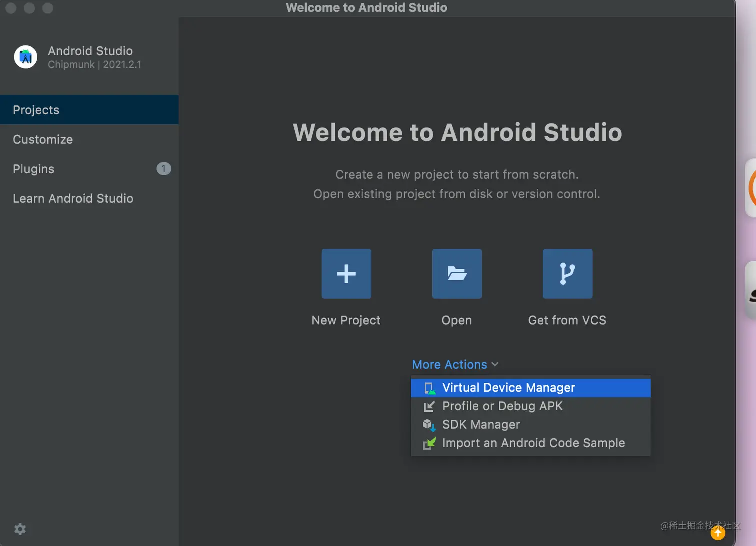Image resolution: width=756 pixels, height=546 pixels.
Task: Select the Projects tab in sidebar
Action: pos(89,110)
